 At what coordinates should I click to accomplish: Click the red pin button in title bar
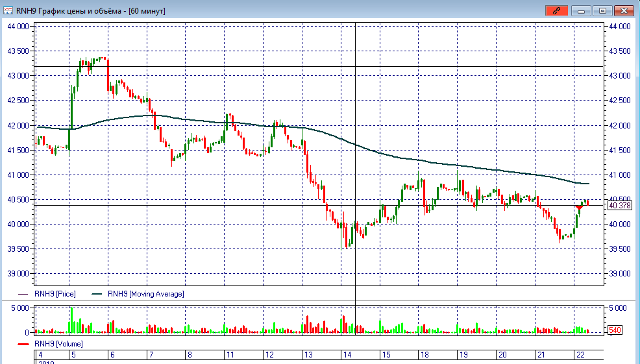[556, 10]
